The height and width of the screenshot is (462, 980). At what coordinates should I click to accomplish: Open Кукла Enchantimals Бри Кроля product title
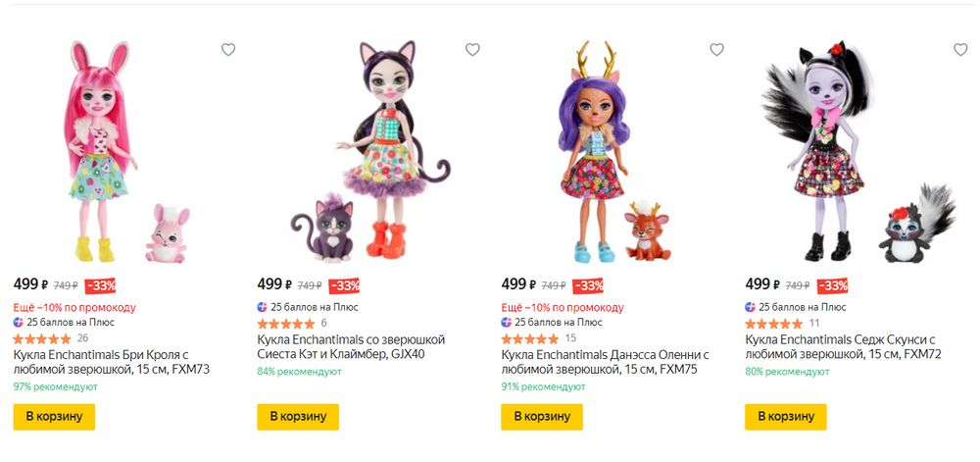111,361
